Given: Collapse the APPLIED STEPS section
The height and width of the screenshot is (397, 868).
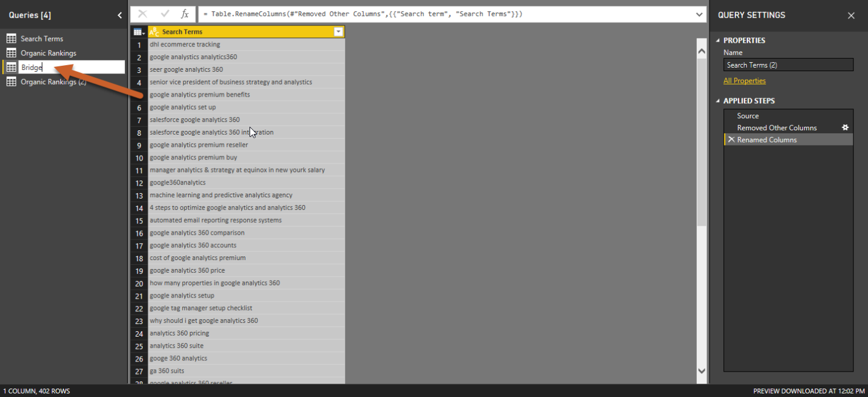Looking at the screenshot, I should (x=717, y=101).
